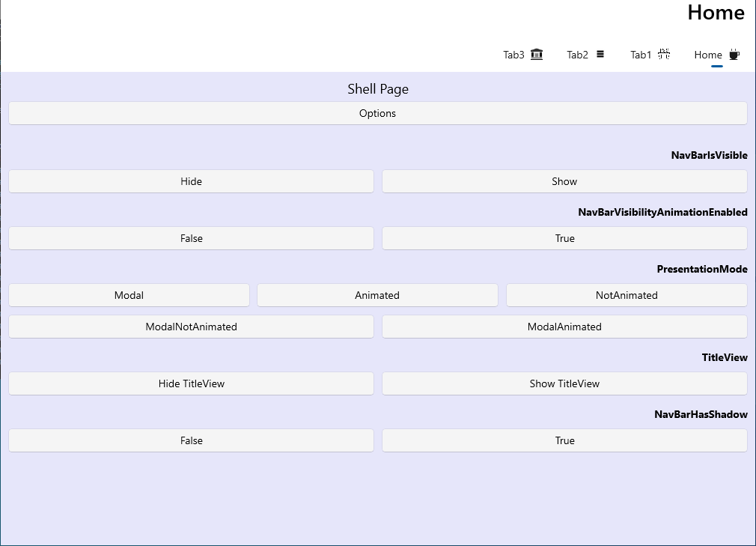Switch to the Tab2 tab label
Image resolution: width=756 pixels, height=546 pixels.
click(577, 55)
